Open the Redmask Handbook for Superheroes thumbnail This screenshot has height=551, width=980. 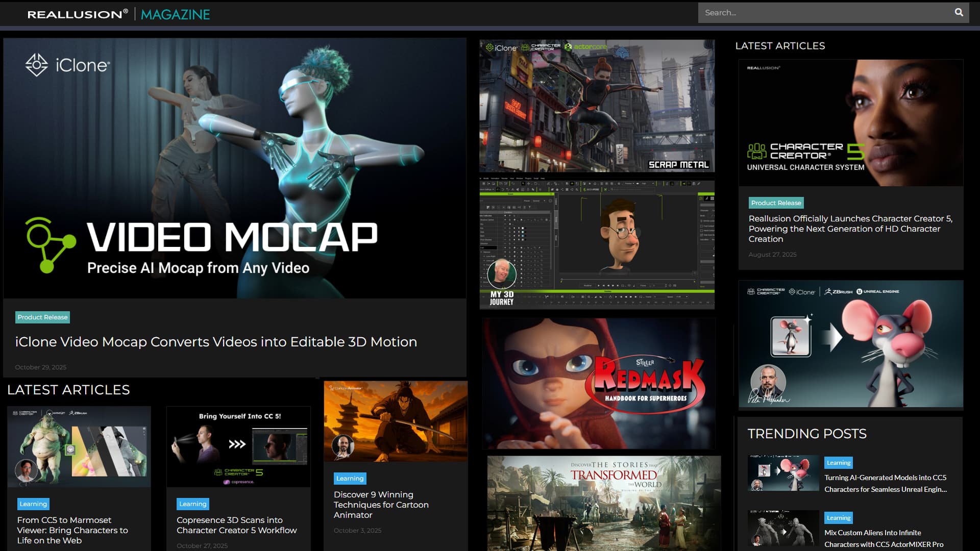click(598, 384)
